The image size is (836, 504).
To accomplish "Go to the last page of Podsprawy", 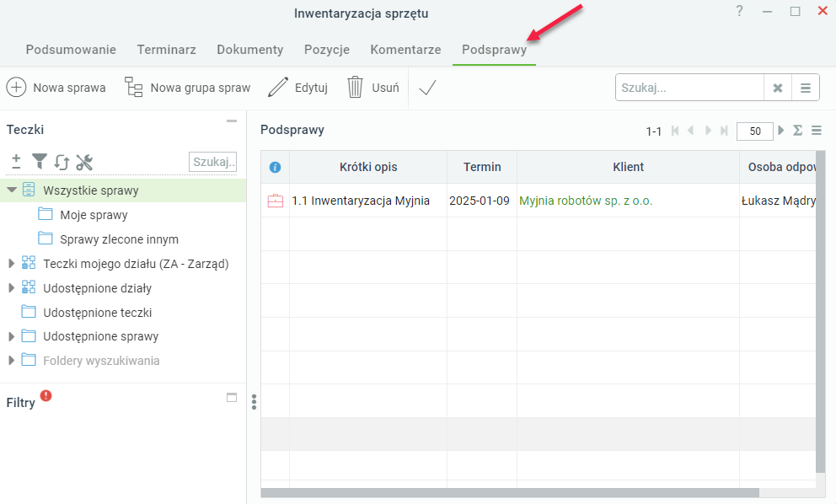I will 724,130.
